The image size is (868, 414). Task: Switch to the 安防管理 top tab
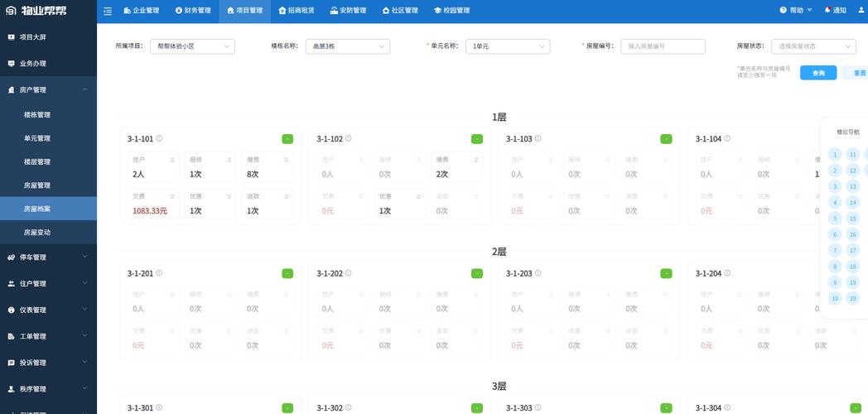click(x=348, y=11)
